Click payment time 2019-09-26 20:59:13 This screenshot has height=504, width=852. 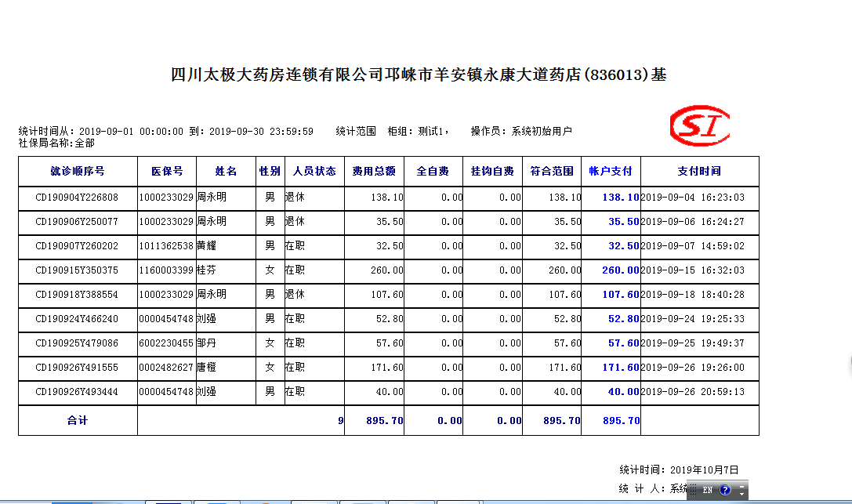[x=693, y=392]
